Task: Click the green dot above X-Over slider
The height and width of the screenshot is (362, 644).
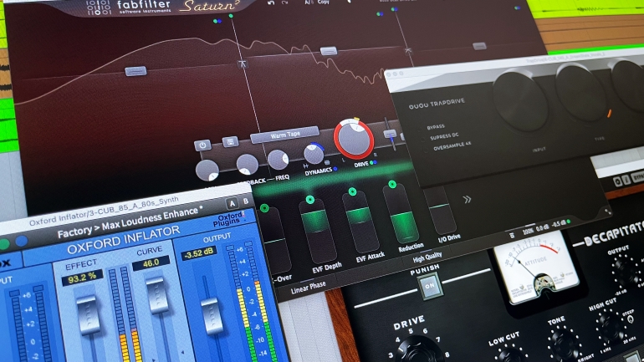Action: point(264,208)
